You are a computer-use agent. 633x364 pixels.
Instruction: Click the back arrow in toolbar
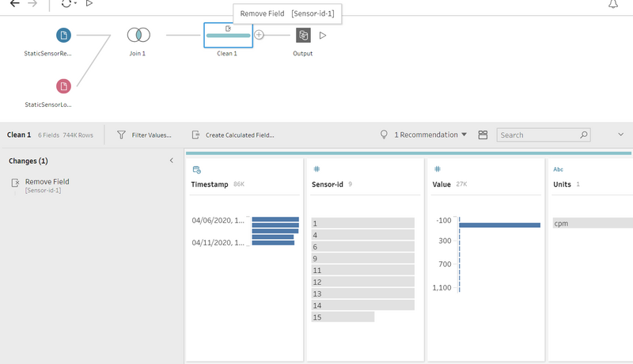14,4
